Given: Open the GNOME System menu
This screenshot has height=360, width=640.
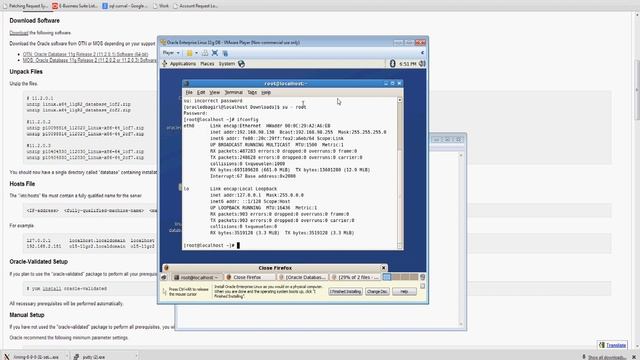Looking at the screenshot, I should pos(227,64).
